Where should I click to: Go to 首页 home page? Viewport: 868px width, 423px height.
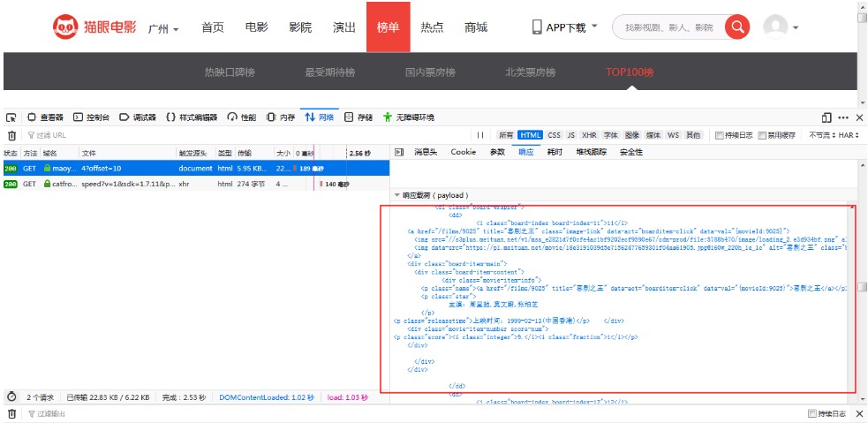(x=213, y=27)
